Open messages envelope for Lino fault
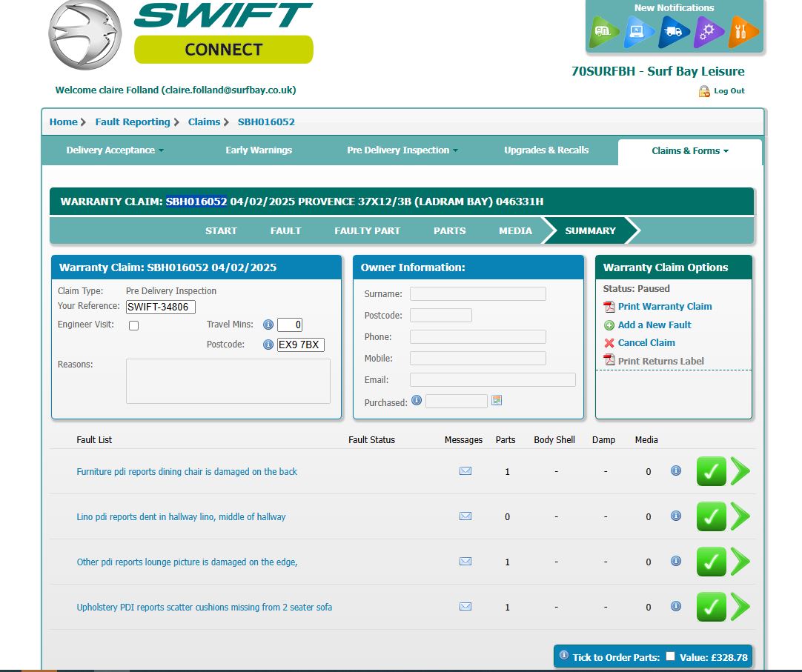This screenshot has height=672, width=802. click(465, 516)
